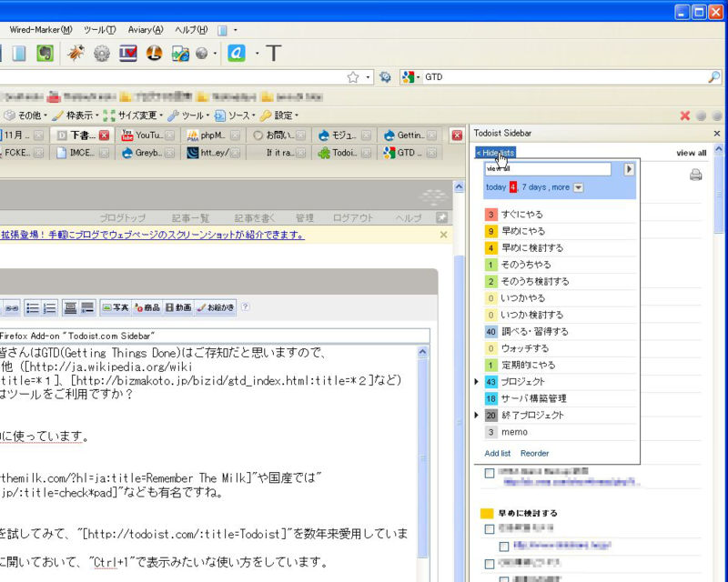Image resolution: width=728 pixels, height=582 pixels.
Task: Open the Wired-Marker menu
Action: coord(41,30)
